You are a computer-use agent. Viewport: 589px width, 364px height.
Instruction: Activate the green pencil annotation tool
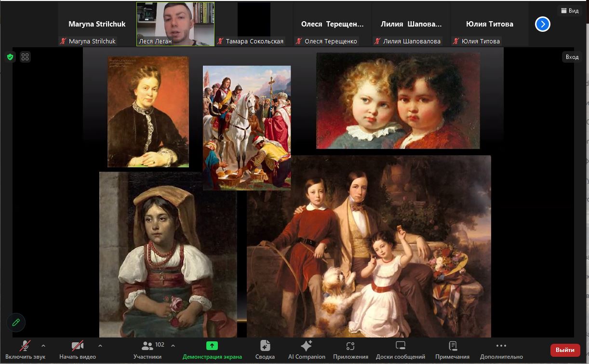16,323
